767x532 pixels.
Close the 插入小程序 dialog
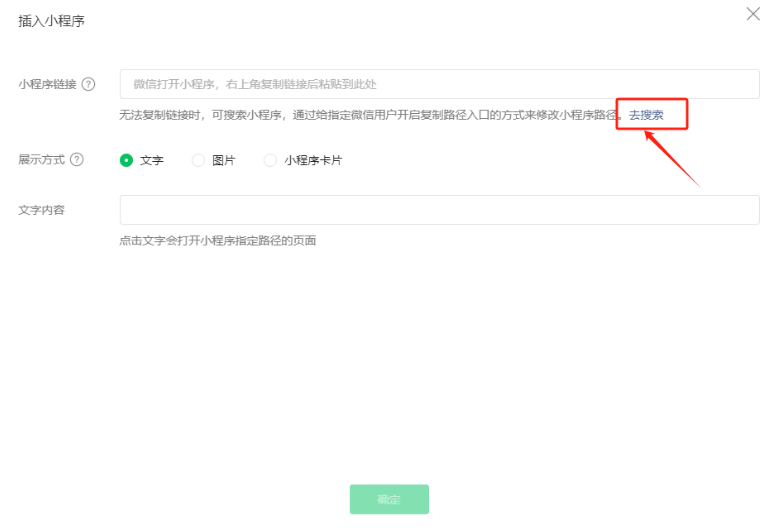click(x=753, y=14)
